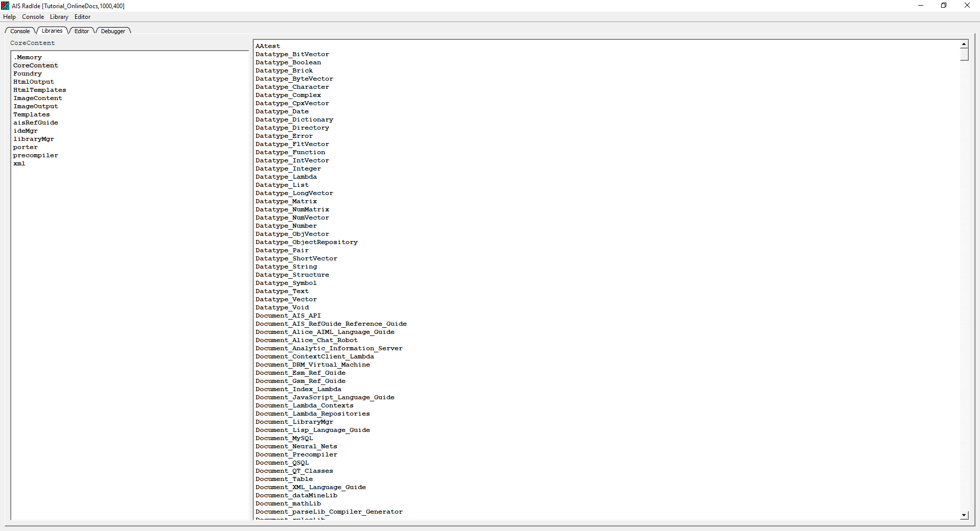Select Document_QSQL entry
This screenshot has width=980, height=531.
point(282,463)
